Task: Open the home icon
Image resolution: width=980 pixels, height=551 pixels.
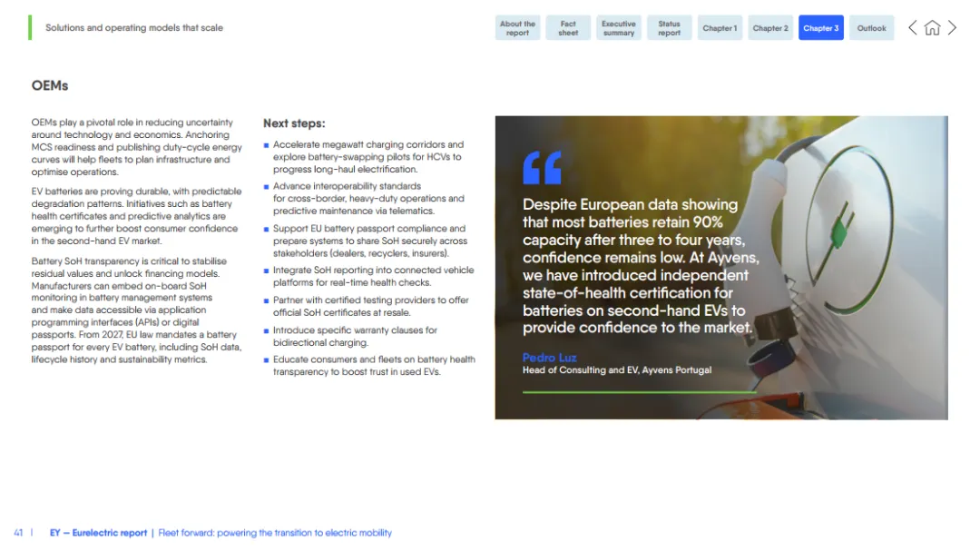Action: pyautogui.click(x=932, y=27)
